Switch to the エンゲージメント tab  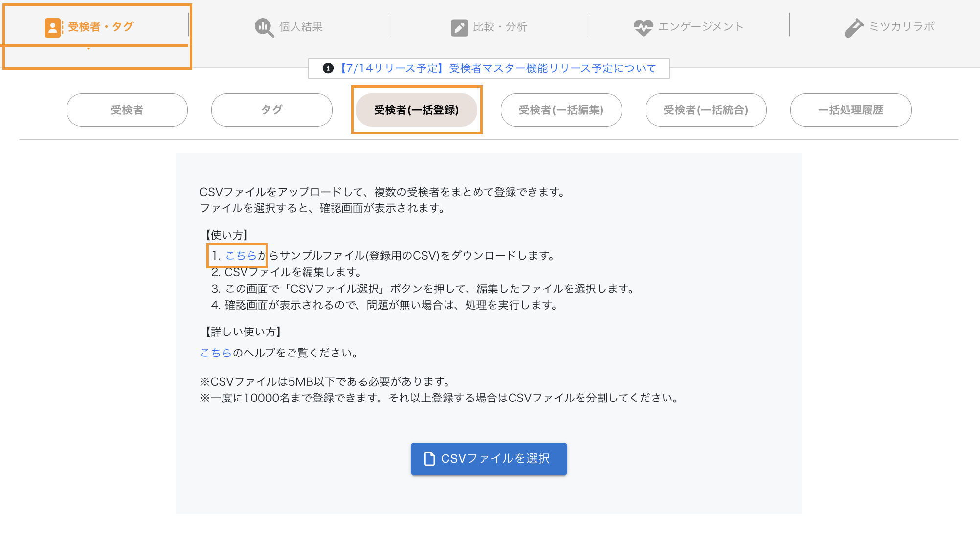pyautogui.click(x=700, y=27)
